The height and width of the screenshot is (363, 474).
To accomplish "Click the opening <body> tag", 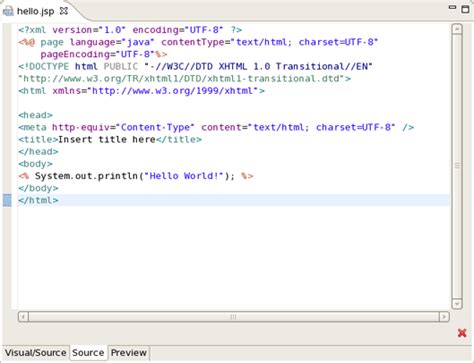I will click(36, 164).
